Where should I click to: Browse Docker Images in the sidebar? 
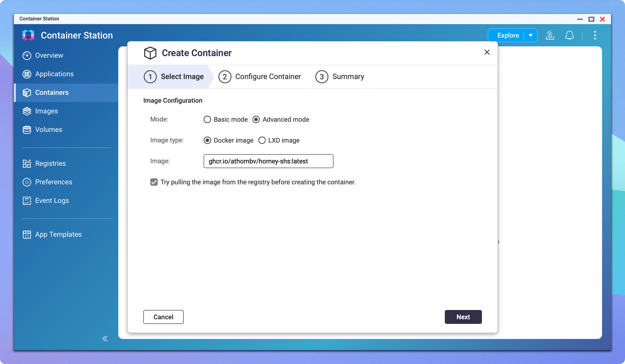point(46,111)
